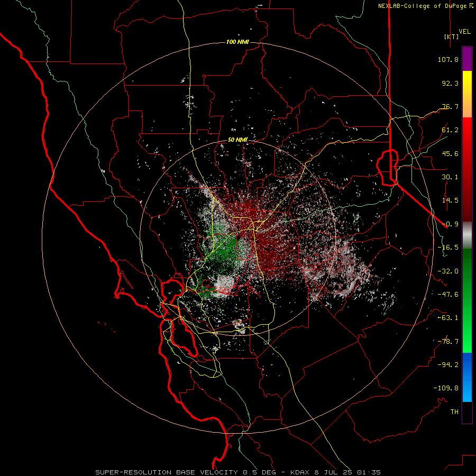This screenshot has width=476, height=476.
Task: Click the 76.7 velocity scale label
Action: [450, 106]
